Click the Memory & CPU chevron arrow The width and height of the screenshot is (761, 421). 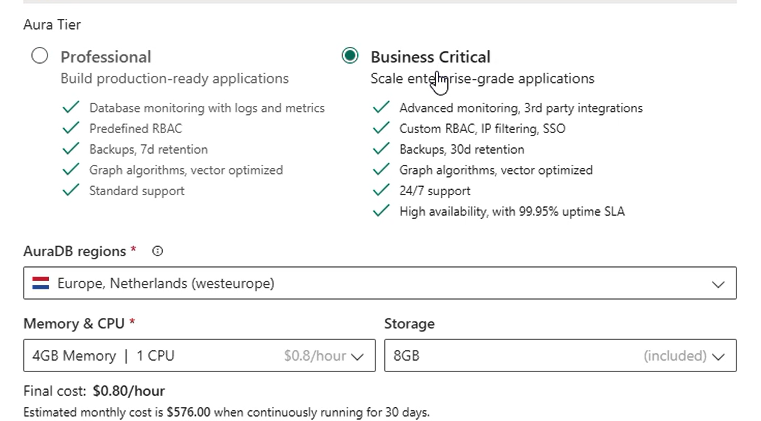(357, 357)
